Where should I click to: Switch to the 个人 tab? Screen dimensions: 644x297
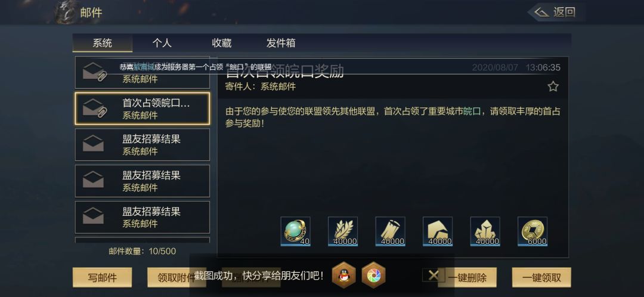[162, 43]
